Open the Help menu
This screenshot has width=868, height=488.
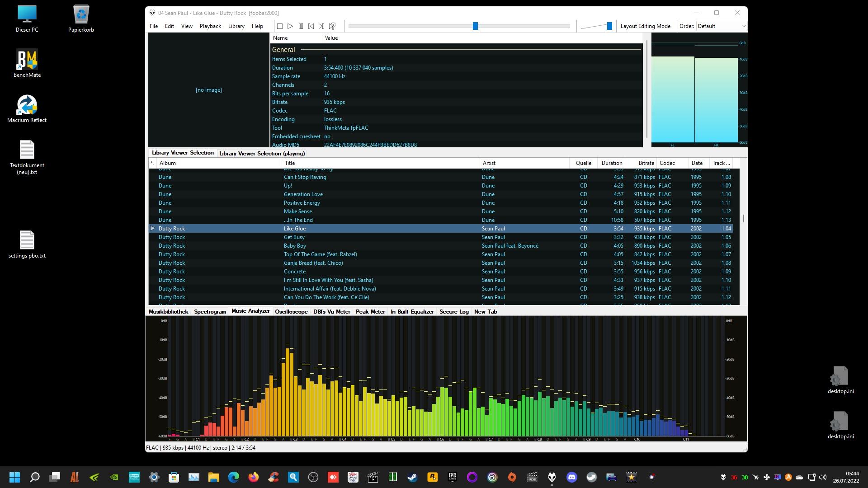[x=257, y=26]
